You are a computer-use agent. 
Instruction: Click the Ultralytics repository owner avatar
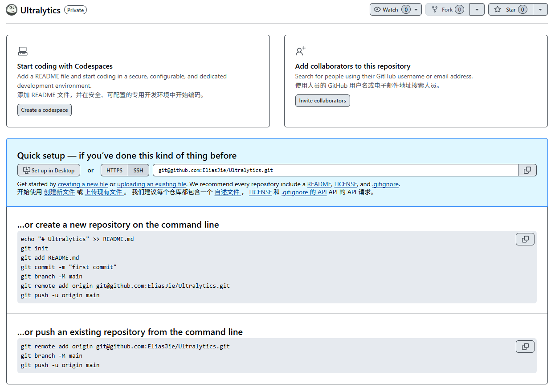pos(12,9)
